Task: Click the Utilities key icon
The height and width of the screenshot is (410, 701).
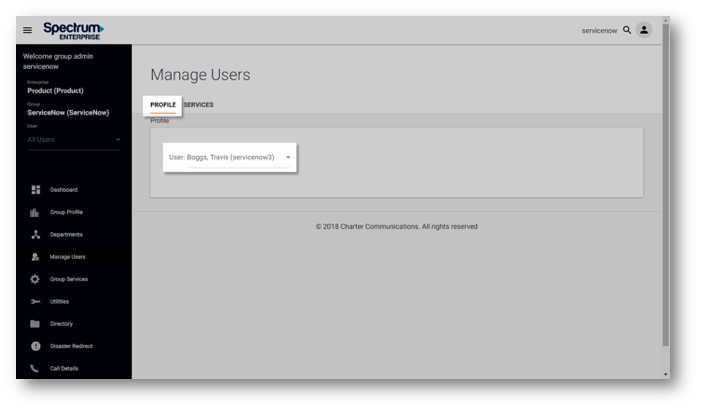Action: [x=35, y=301]
